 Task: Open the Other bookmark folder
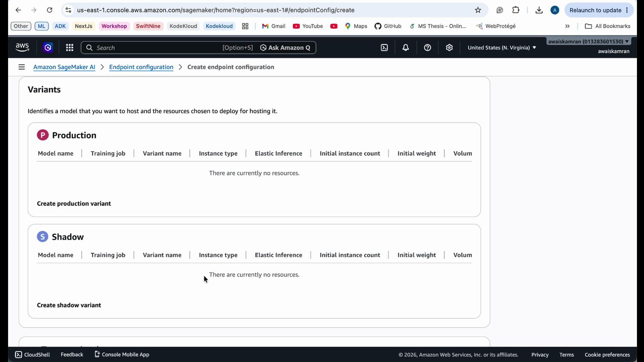(21, 26)
